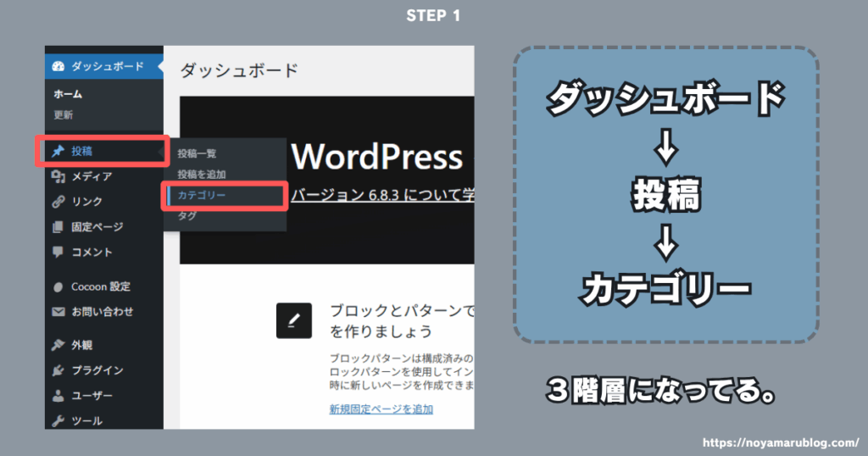This screenshot has height=456, width=868.
Task: Open the バージョン 6.8.3 について link
Action: (381, 196)
